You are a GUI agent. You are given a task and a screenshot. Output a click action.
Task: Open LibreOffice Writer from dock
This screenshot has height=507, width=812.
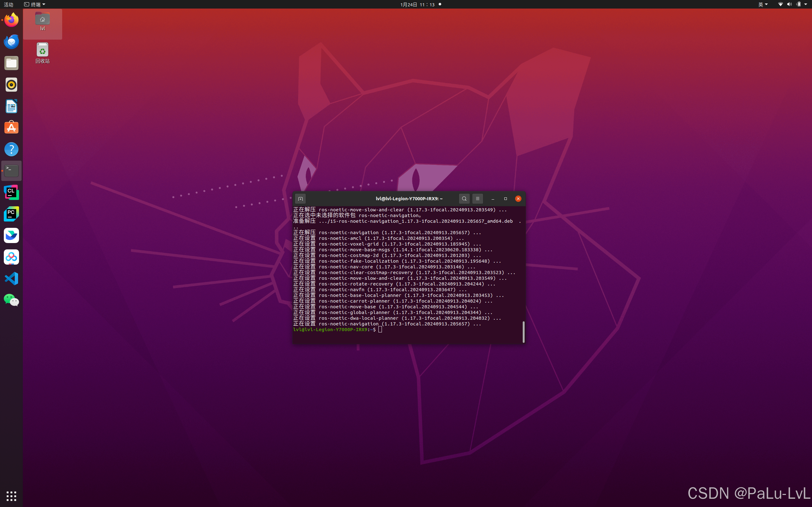(x=11, y=106)
